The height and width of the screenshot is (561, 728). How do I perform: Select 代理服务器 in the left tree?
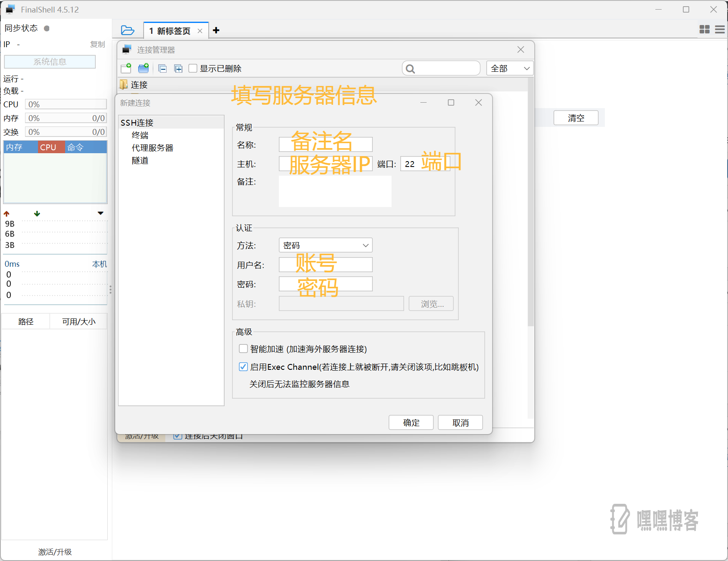[x=152, y=148]
